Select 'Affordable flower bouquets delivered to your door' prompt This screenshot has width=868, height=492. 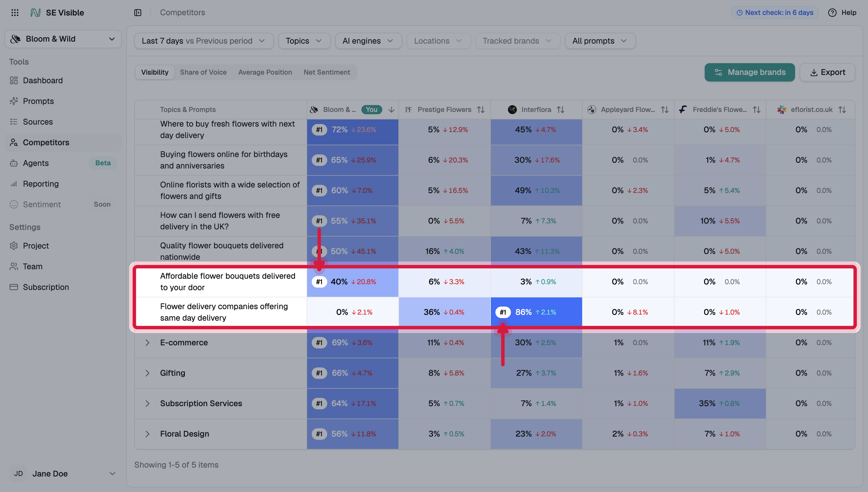228,282
